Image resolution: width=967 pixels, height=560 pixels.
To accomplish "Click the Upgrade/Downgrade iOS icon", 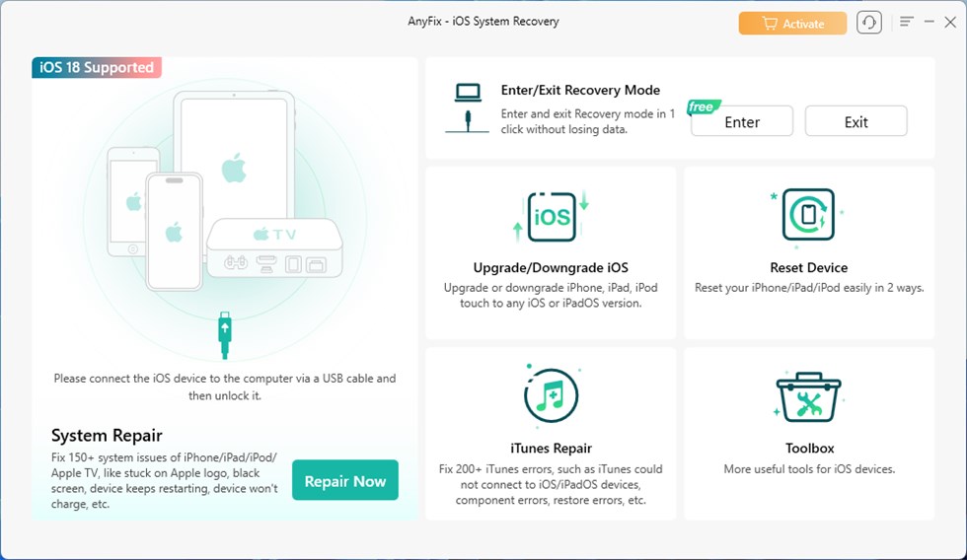I will [551, 216].
